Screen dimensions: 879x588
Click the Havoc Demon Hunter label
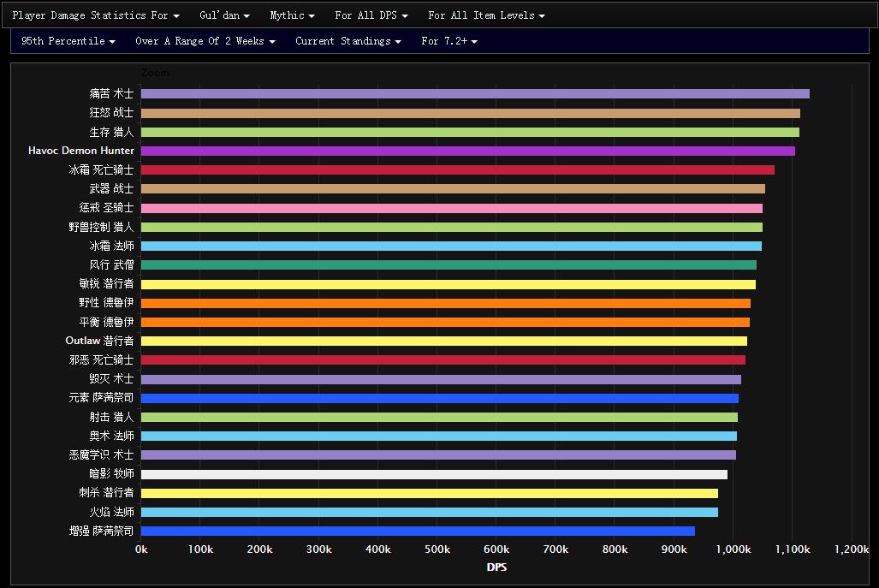point(81,151)
